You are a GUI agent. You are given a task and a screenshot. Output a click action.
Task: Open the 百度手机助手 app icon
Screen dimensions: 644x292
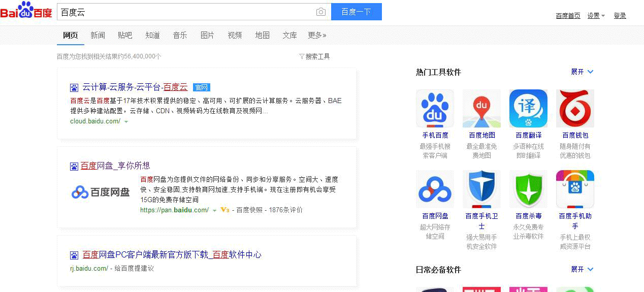[x=575, y=189]
